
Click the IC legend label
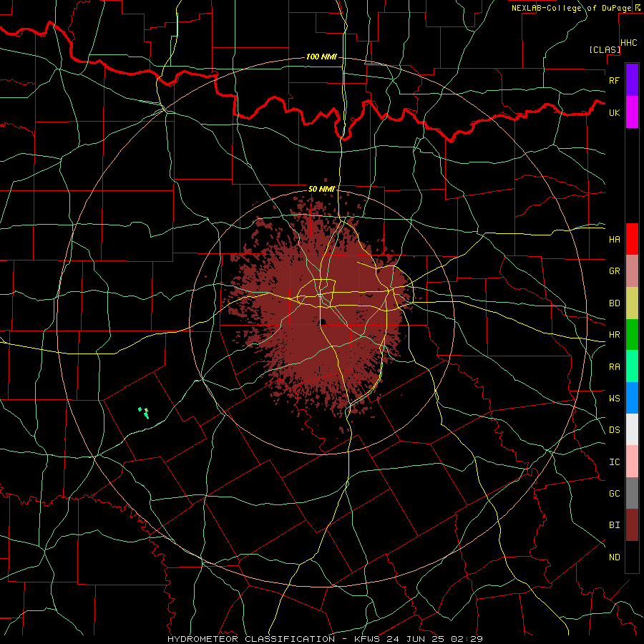[x=614, y=462]
